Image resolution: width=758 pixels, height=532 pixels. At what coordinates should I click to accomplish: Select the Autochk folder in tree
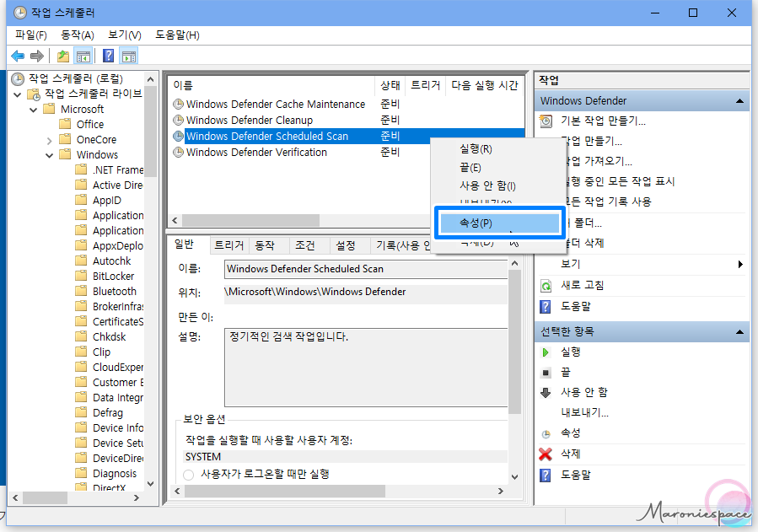[x=111, y=261]
